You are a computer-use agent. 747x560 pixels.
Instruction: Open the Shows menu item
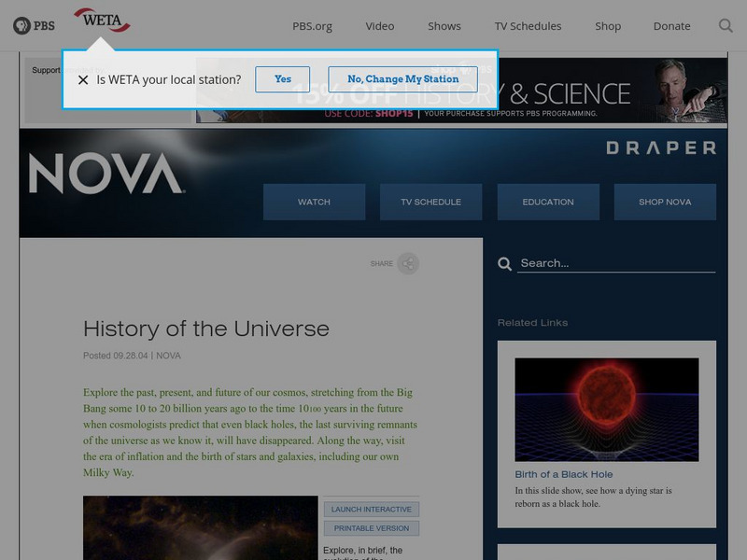(x=444, y=26)
